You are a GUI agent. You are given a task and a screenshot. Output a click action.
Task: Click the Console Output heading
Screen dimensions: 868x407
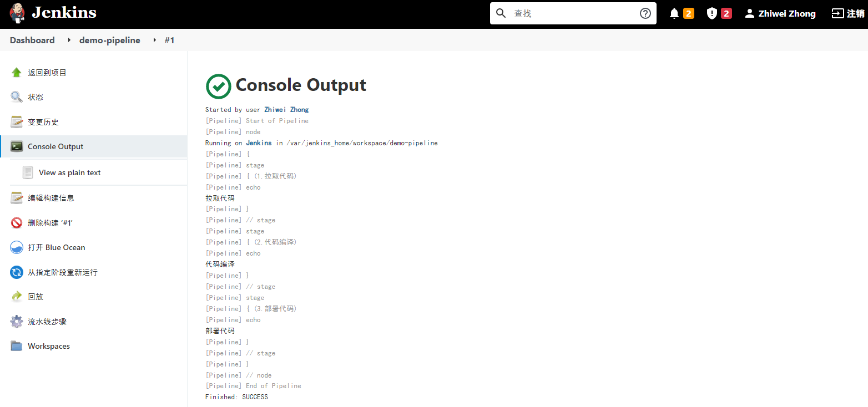click(x=301, y=85)
